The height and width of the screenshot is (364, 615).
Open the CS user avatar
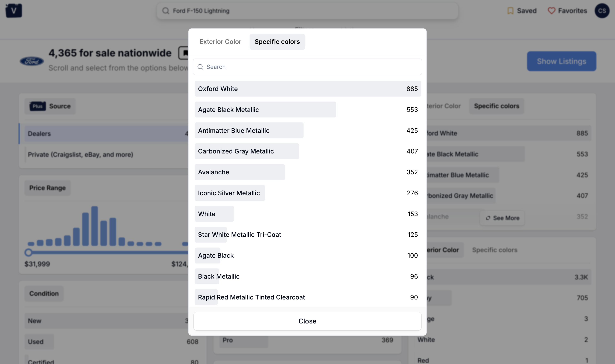[602, 11]
